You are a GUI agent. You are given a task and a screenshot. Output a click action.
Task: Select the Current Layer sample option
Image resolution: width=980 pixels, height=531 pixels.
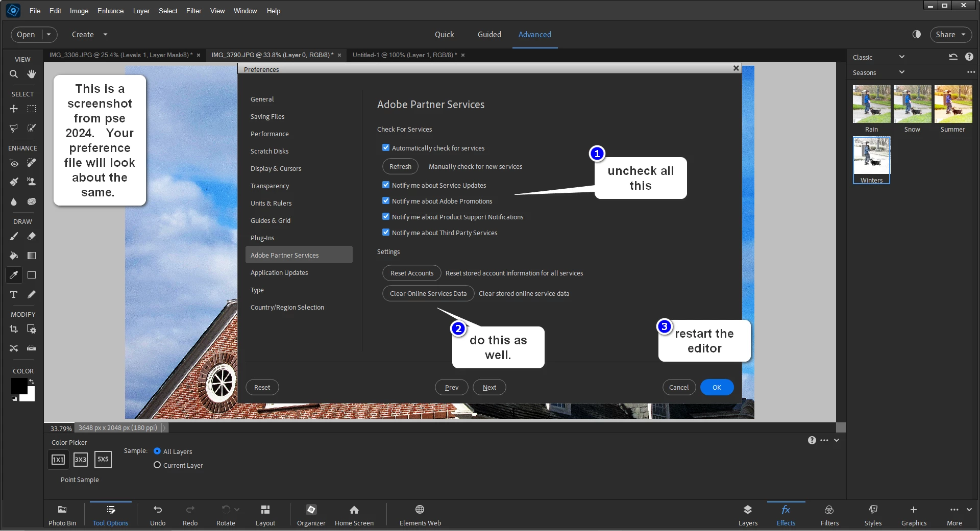click(157, 465)
